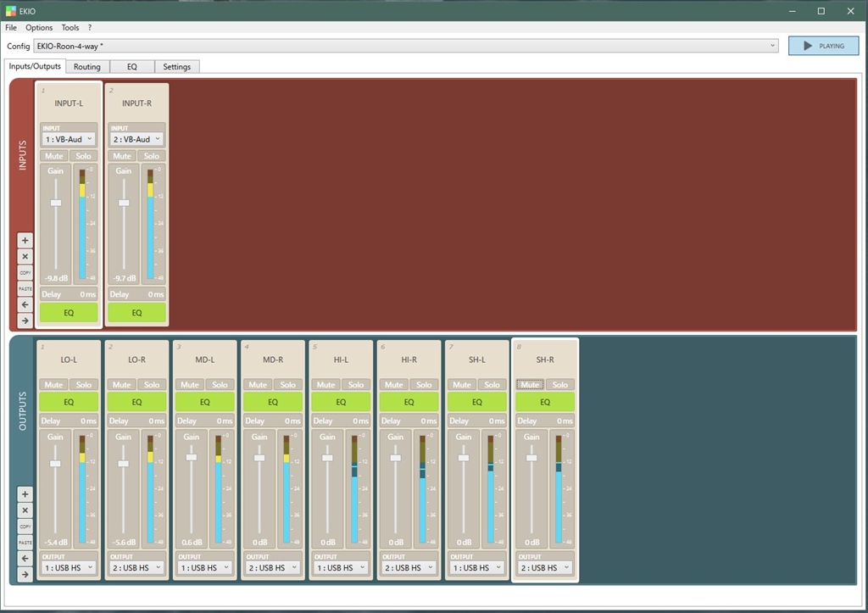Mute the INPUT-L channel

click(54, 156)
